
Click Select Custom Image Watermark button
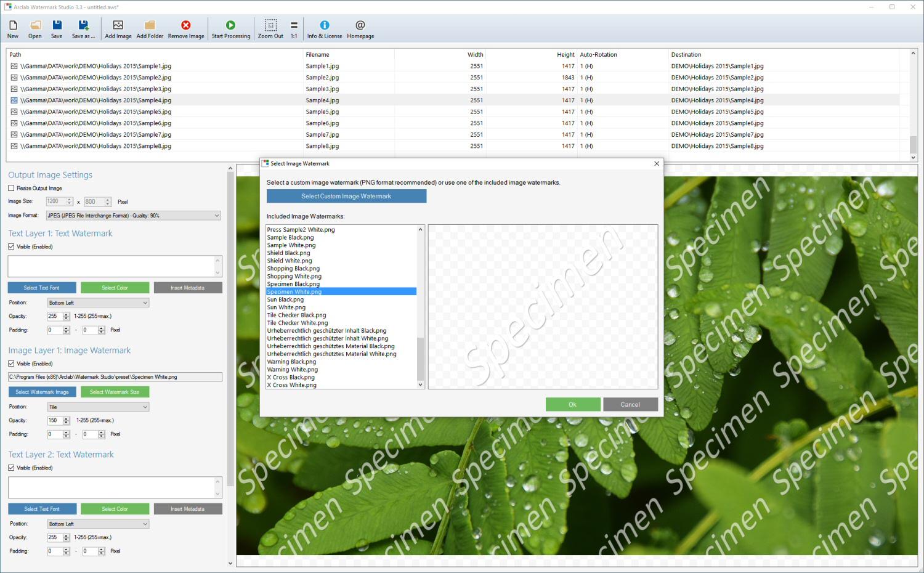346,196
